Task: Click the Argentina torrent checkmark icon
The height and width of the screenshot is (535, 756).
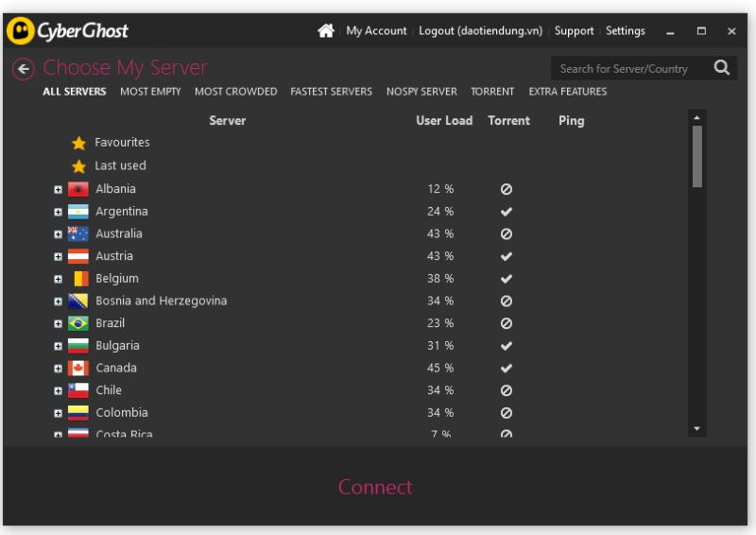Action: [507, 212]
